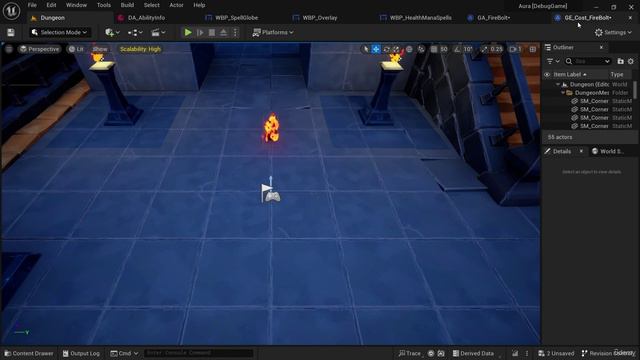The height and width of the screenshot is (360, 640).
Task: Switch to the WBP_Overlay tab
Action: (320, 18)
